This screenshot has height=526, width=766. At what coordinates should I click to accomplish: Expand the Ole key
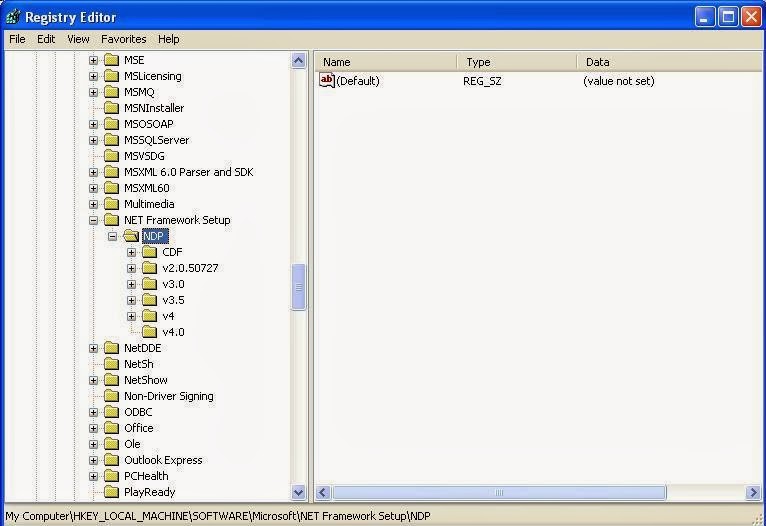click(93, 444)
